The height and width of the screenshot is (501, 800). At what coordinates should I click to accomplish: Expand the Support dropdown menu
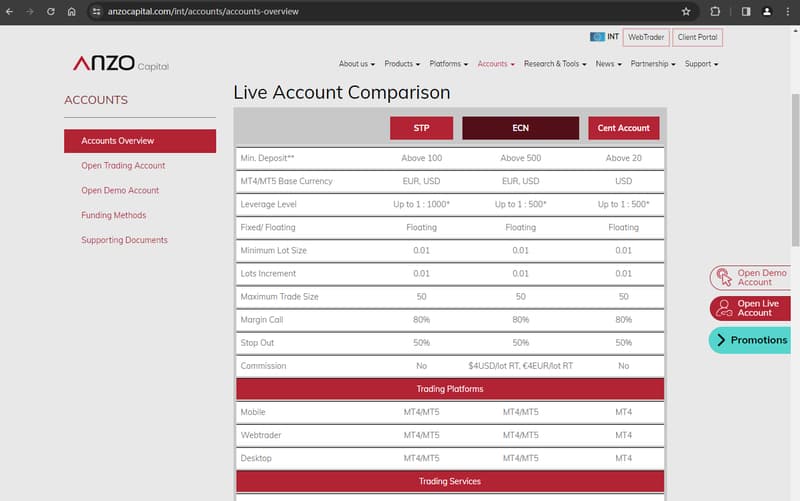tap(701, 64)
